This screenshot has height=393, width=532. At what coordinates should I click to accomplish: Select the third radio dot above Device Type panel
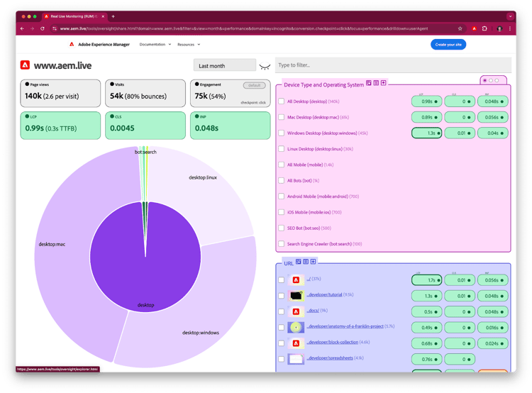497,80
